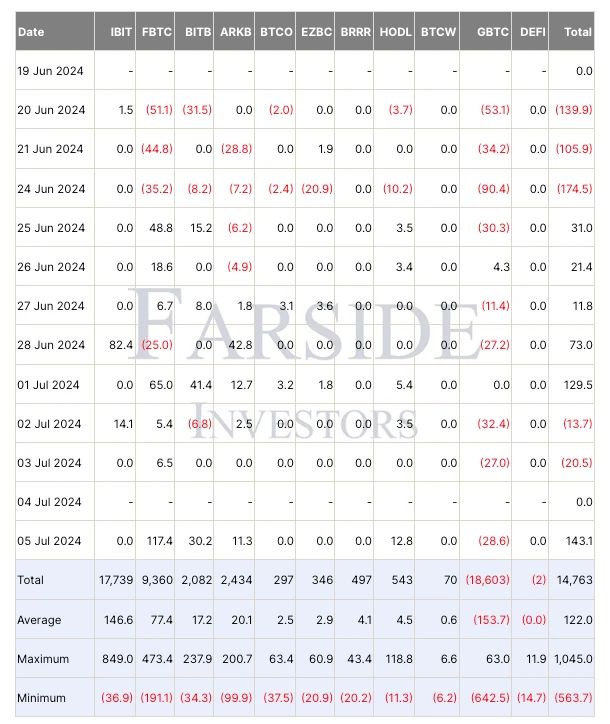Click the DEFI column header
The height and width of the screenshot is (724, 610).
[x=534, y=32]
